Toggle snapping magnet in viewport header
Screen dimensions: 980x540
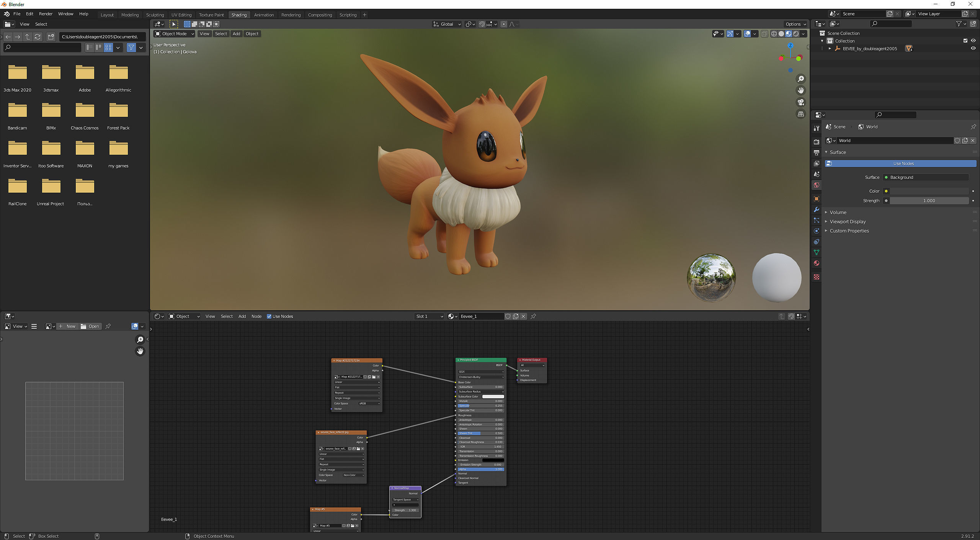tap(482, 24)
